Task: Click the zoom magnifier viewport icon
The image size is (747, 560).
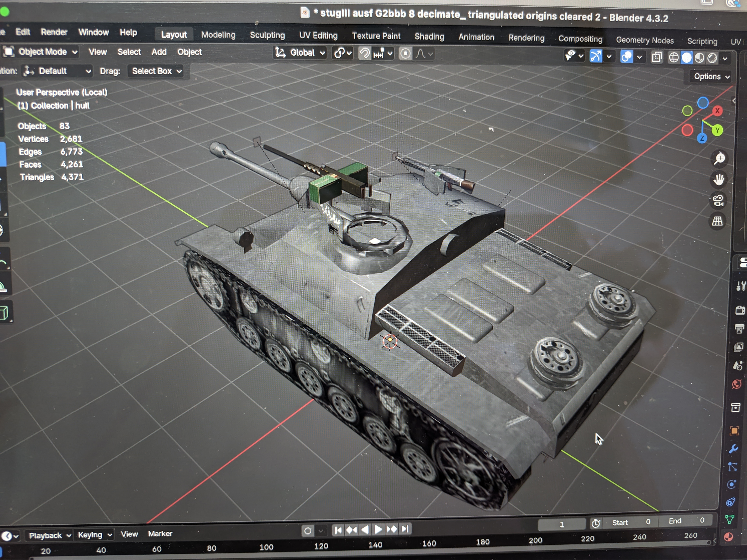Action: pos(719,158)
